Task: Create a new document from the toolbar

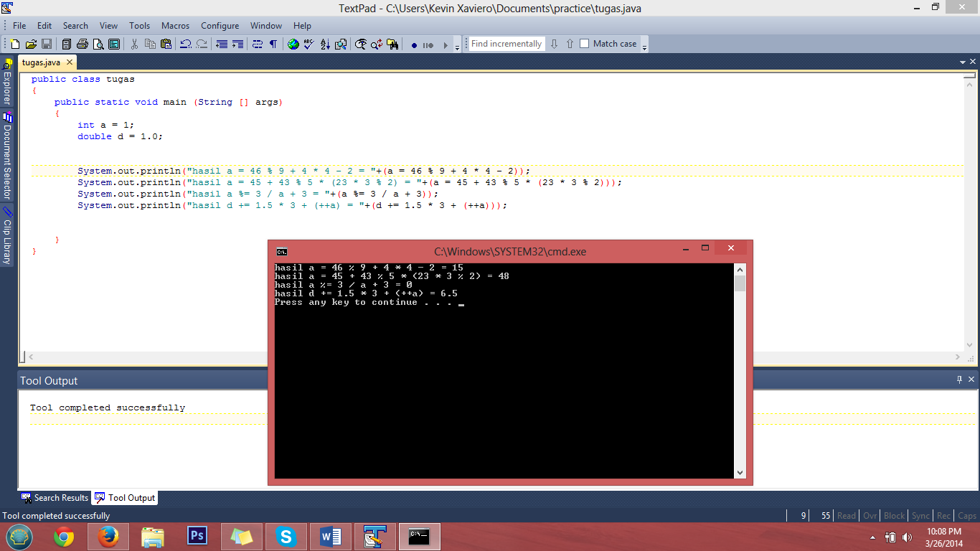Action: [x=14, y=44]
